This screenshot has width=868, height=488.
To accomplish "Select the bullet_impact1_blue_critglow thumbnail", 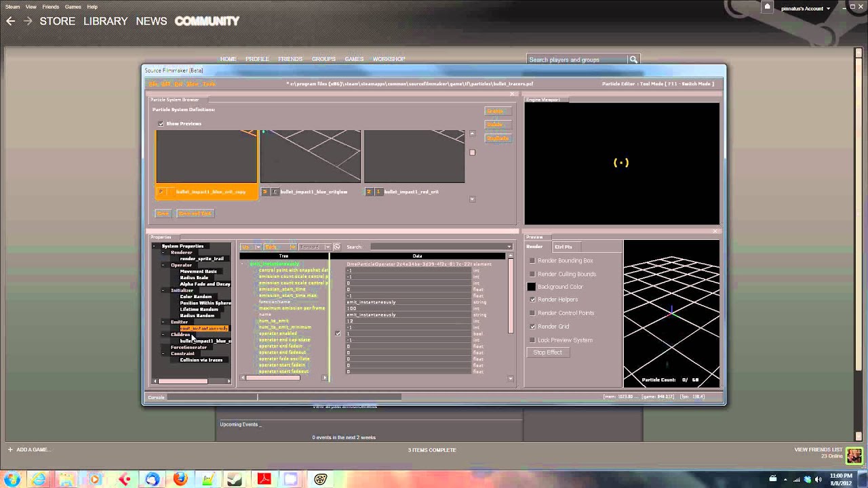I will 311,157.
